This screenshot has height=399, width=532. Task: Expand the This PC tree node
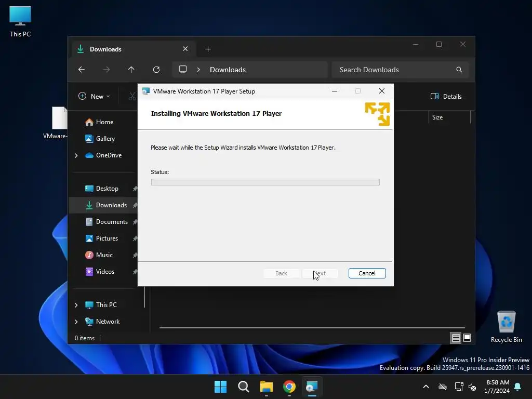[76, 305]
